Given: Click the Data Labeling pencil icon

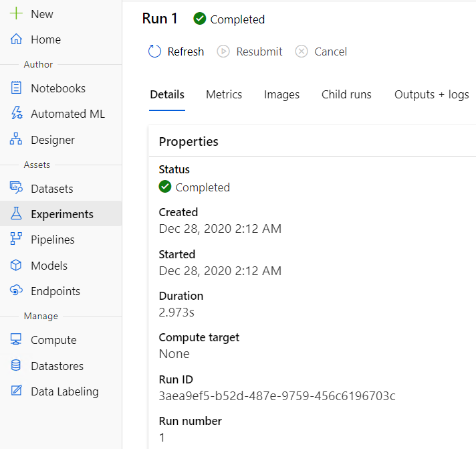Looking at the screenshot, I should click(x=16, y=390).
